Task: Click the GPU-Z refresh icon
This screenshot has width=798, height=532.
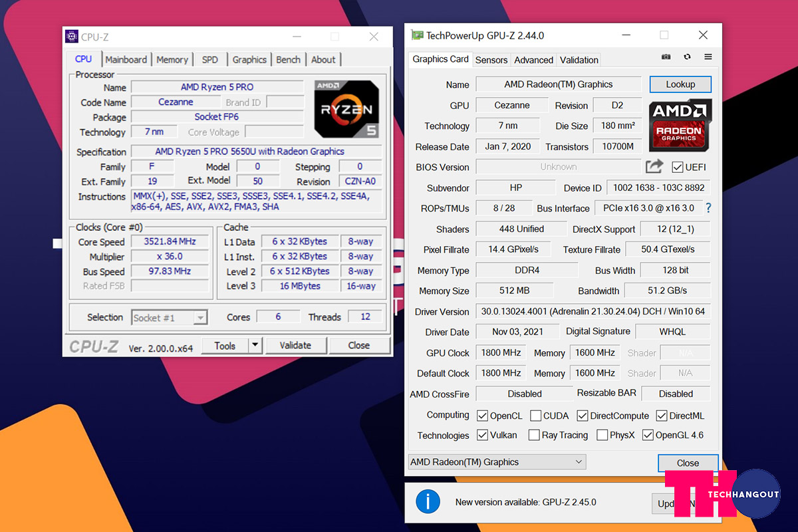Action: pos(687,57)
